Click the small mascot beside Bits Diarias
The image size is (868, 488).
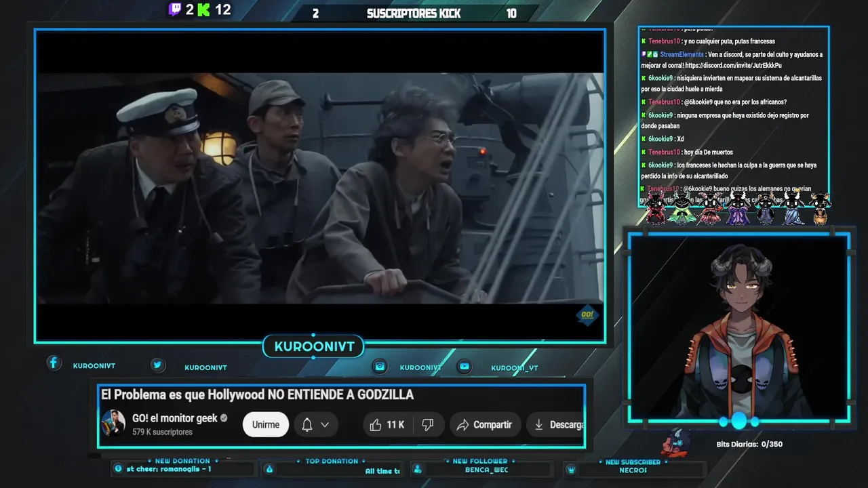[676, 442]
